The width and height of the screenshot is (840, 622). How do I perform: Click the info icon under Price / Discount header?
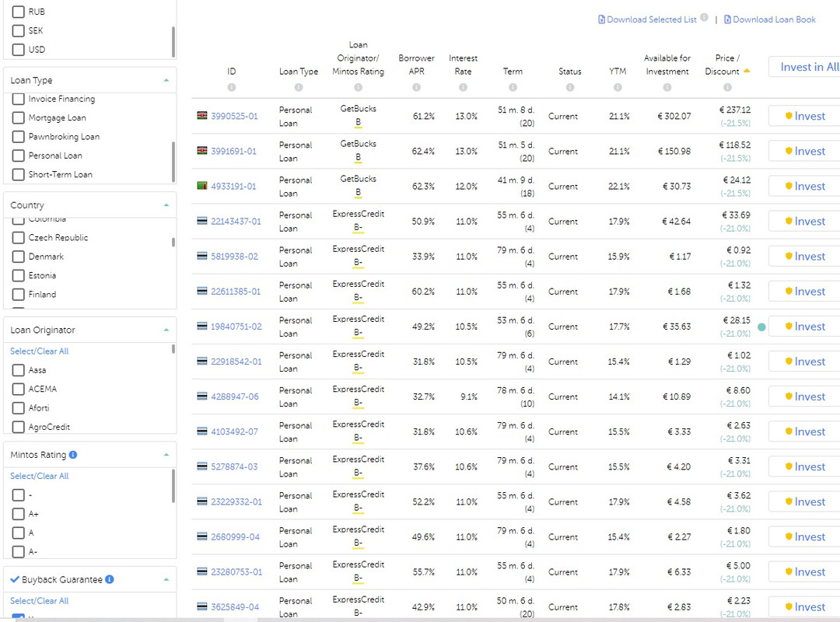click(727, 87)
